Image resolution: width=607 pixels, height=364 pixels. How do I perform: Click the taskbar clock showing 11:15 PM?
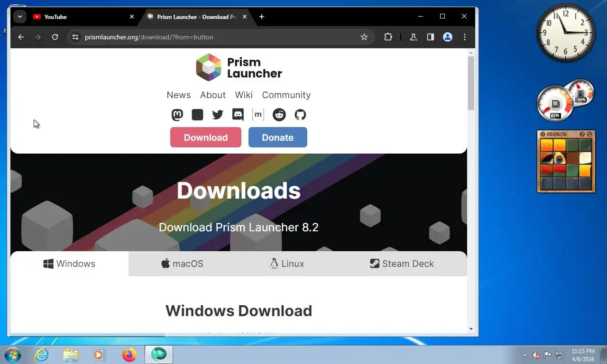583,355
